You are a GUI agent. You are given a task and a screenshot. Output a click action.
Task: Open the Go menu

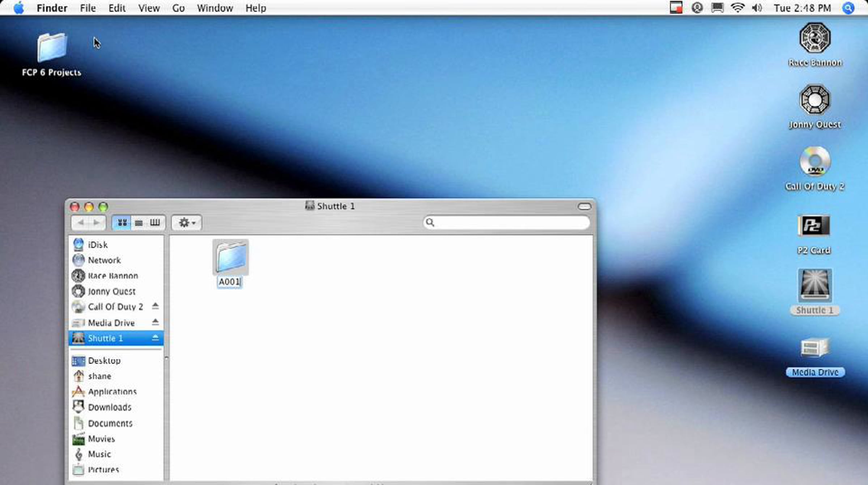tap(178, 8)
